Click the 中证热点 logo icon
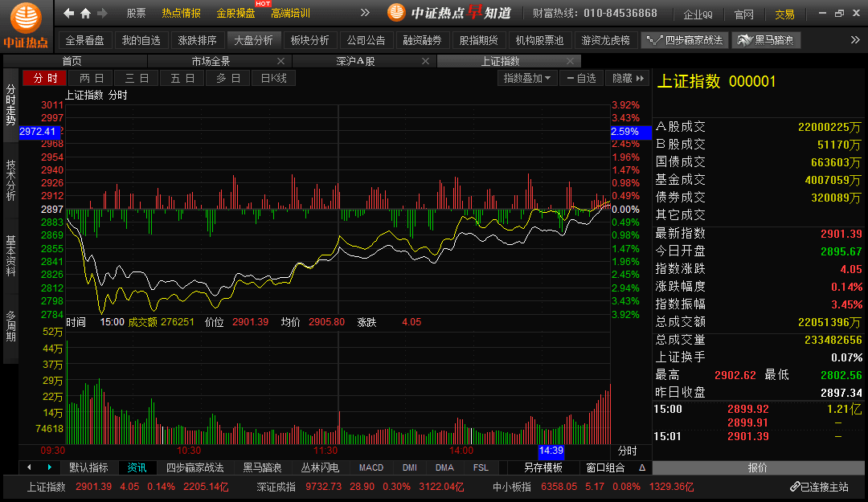The height and width of the screenshot is (502, 868). point(26,26)
